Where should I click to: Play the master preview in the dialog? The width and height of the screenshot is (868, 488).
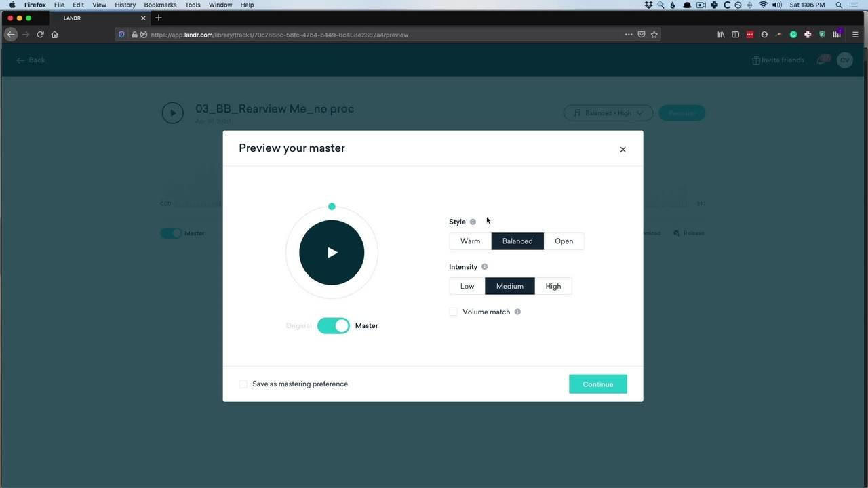(332, 253)
